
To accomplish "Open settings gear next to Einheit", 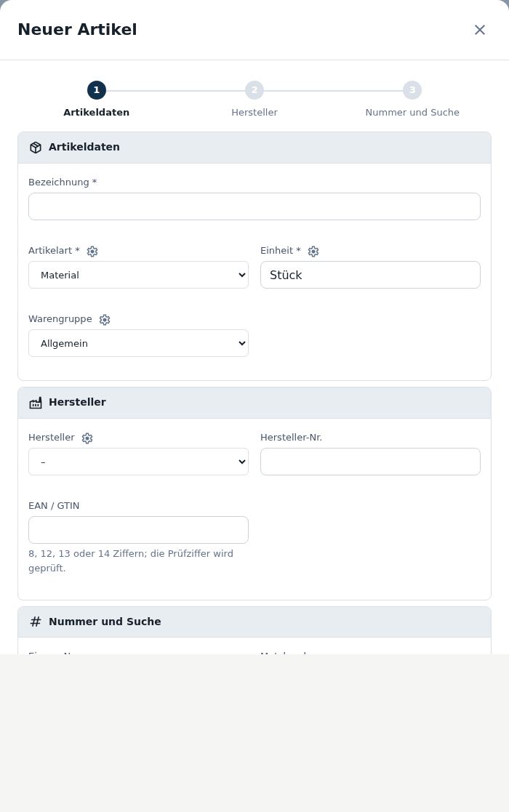I will (313, 252).
